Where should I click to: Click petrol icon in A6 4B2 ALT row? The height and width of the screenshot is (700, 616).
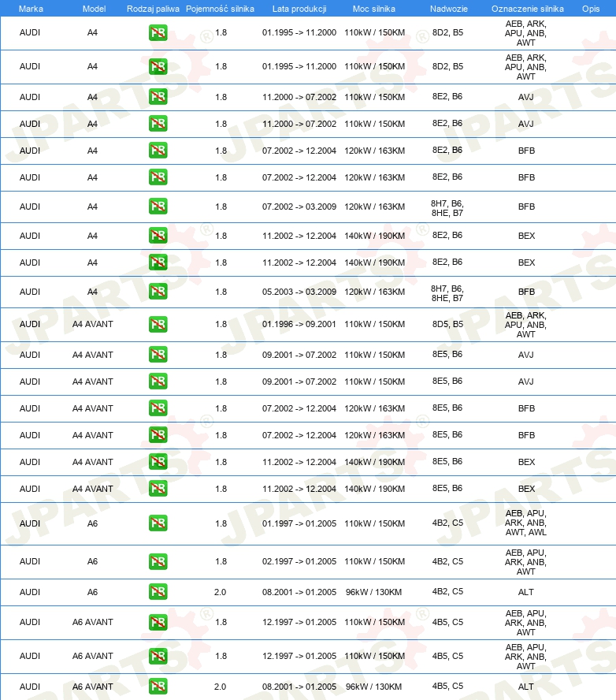click(158, 591)
